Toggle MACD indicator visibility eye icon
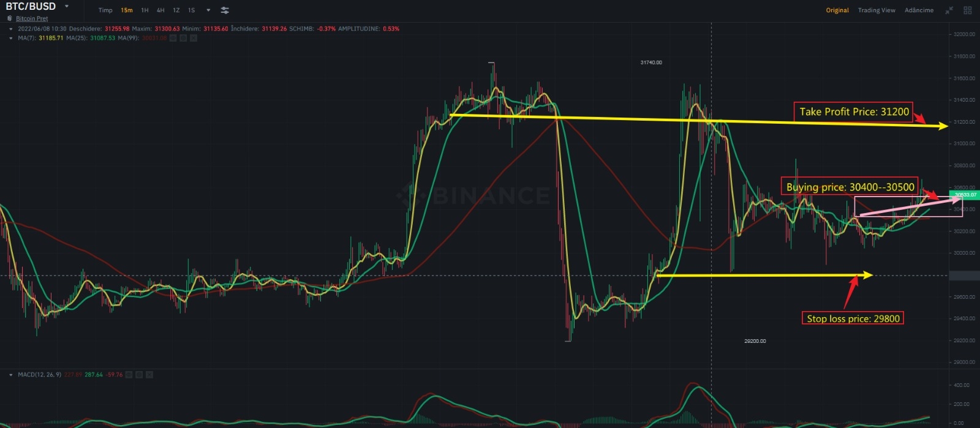This screenshot has width=980, height=428. [129, 375]
